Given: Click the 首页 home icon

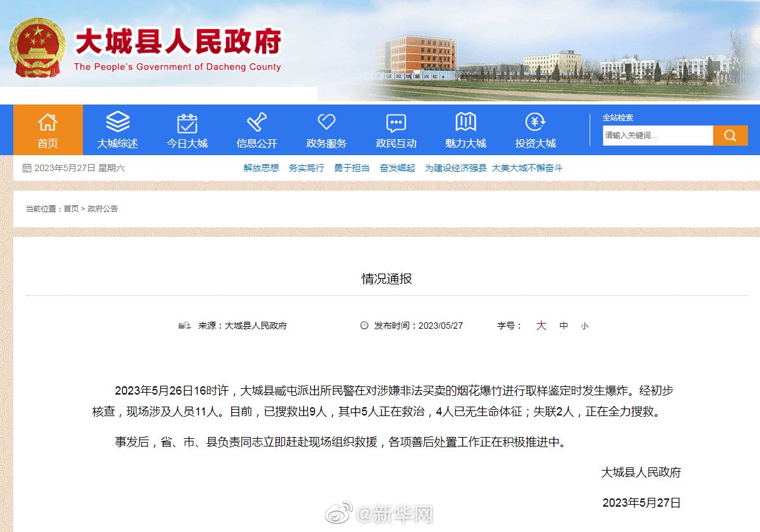Looking at the screenshot, I should (x=47, y=122).
